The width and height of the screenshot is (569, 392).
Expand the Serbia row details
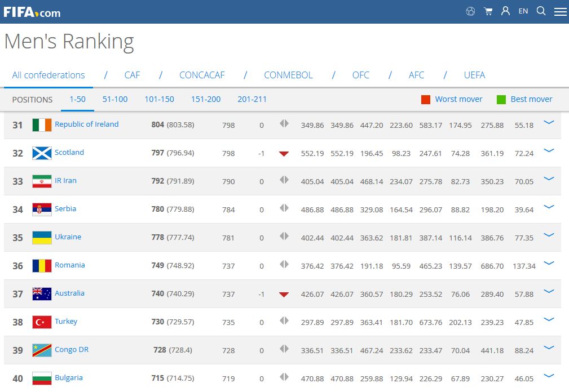549,207
